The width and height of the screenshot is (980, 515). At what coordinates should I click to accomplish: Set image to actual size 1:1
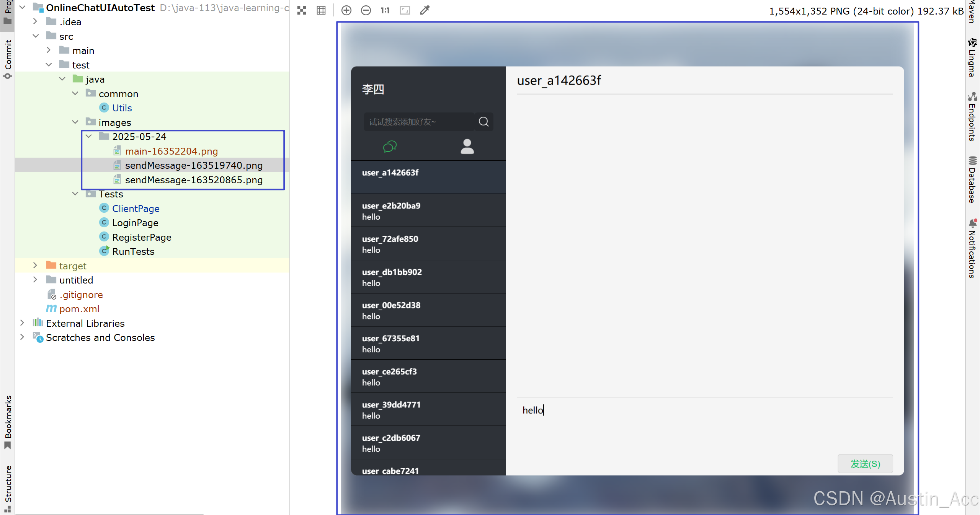(x=385, y=10)
